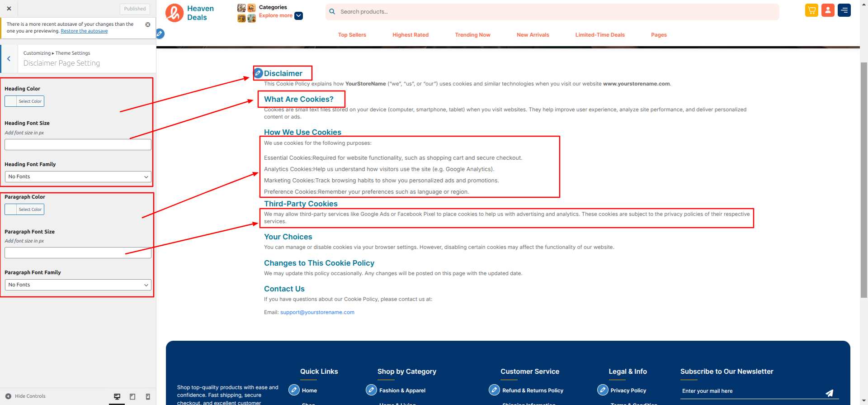This screenshot has width=868, height=405.
Task: Switch to mobile preview mode
Action: coord(148,396)
